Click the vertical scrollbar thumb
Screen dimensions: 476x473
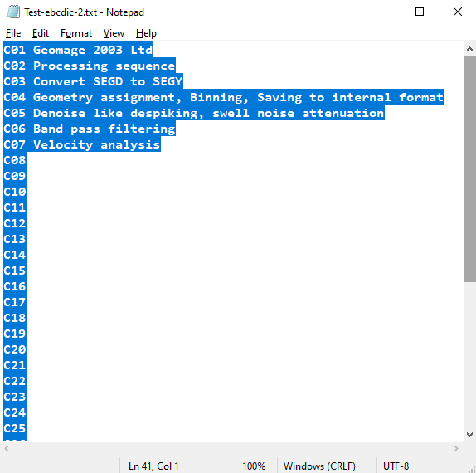click(x=469, y=169)
